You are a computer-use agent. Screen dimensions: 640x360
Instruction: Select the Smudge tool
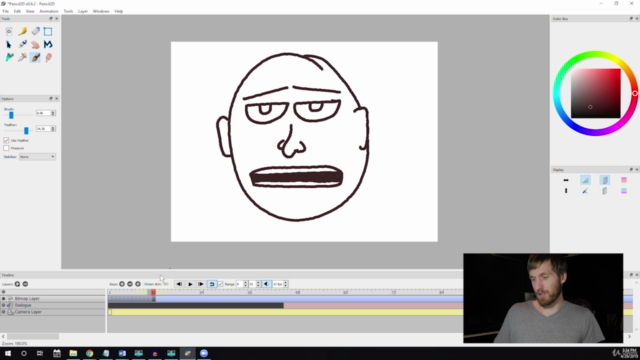pos(48,58)
